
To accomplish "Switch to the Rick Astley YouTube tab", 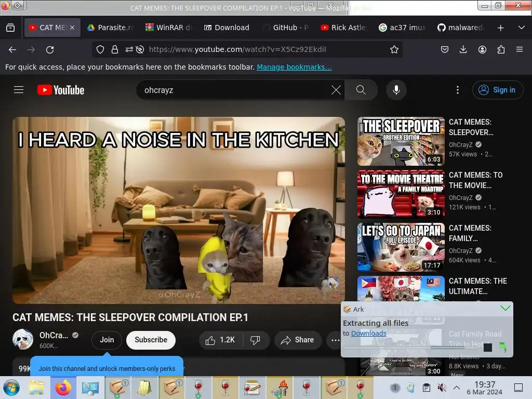I will [x=344, y=28].
